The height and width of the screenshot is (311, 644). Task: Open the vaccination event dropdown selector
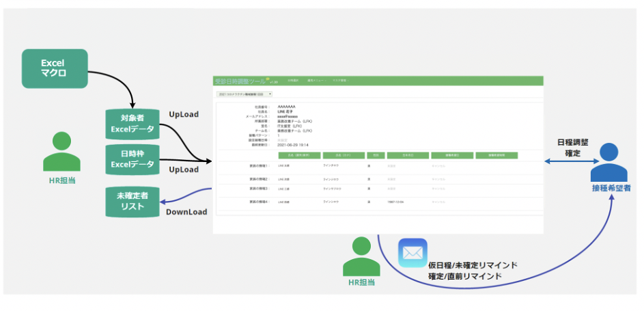pyautogui.click(x=244, y=94)
